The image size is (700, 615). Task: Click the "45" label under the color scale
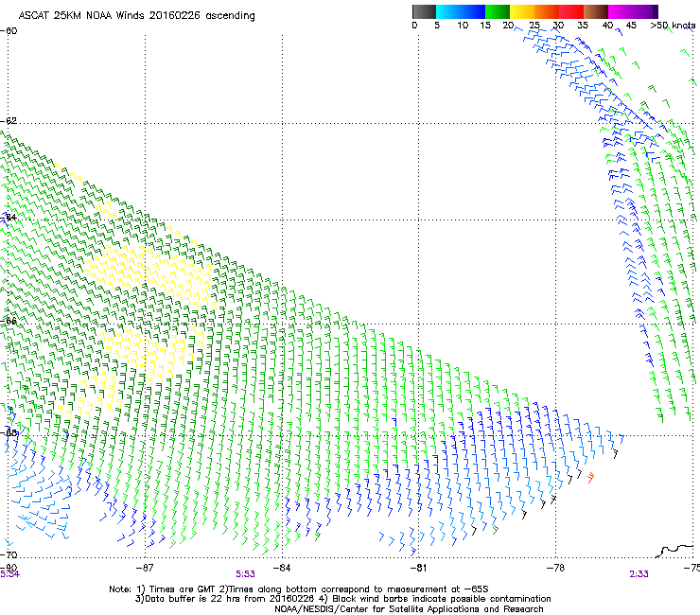click(x=631, y=26)
